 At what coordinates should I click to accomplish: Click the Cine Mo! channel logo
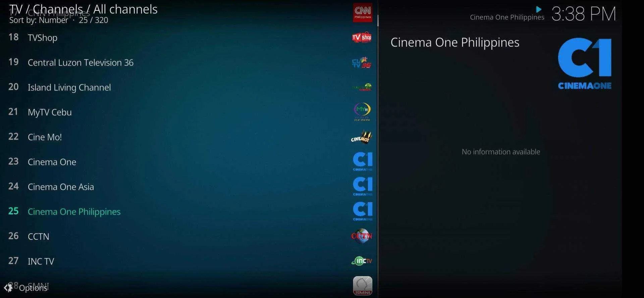click(x=361, y=137)
